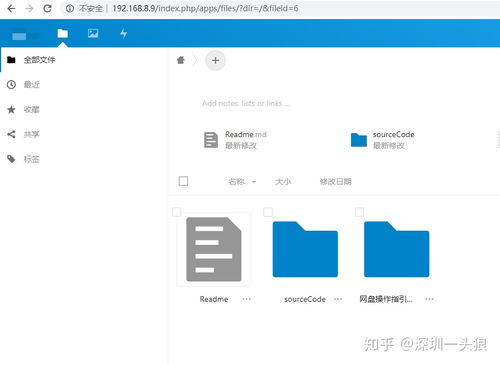Check the checkbox for the 网盘操作指引 folder
The width and height of the screenshot is (500, 365).
(359, 212)
